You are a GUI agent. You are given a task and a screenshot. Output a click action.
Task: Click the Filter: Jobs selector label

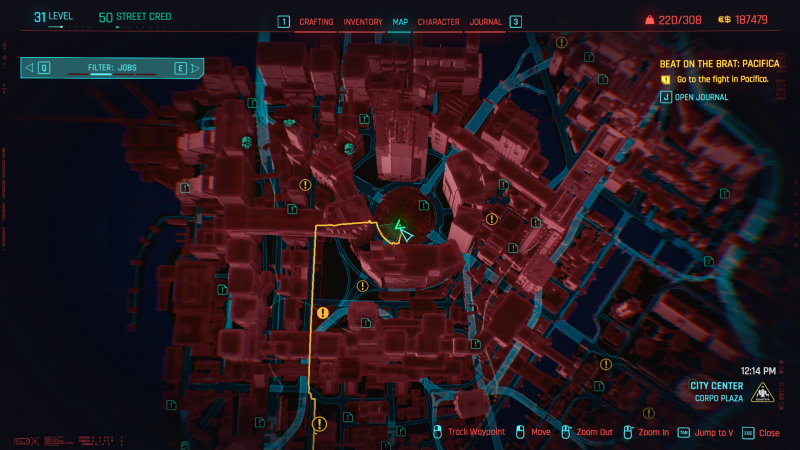pyautogui.click(x=113, y=68)
